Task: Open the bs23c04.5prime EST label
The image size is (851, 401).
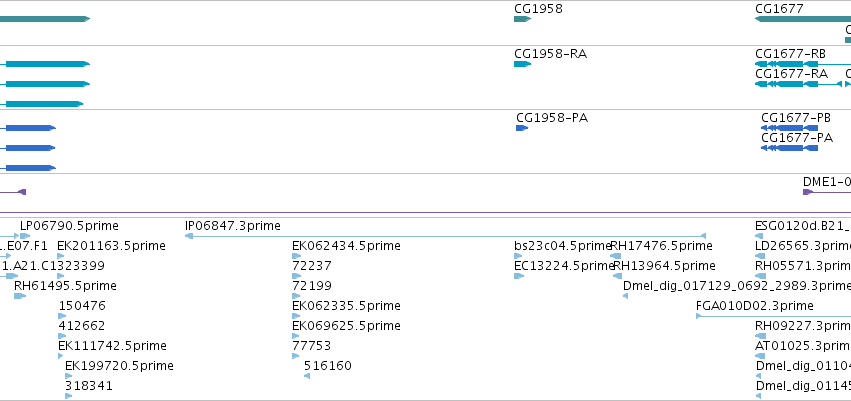Action: pos(563,246)
